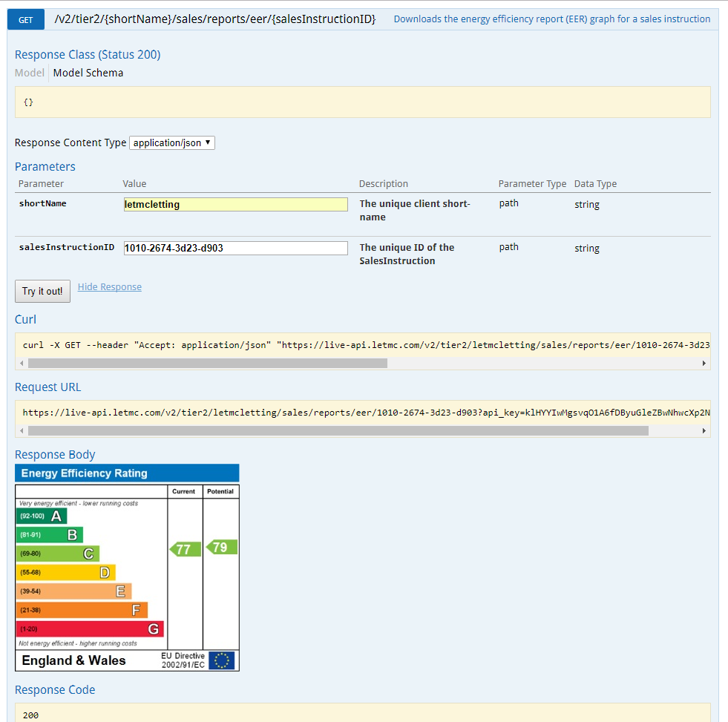Click the green B (81-91) rating bar
The width and height of the screenshot is (728, 722).
click(50, 535)
